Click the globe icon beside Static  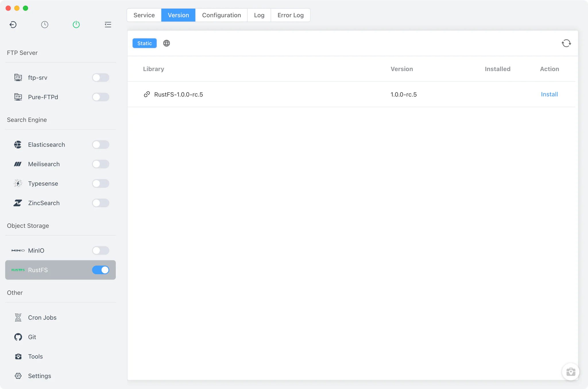click(167, 43)
